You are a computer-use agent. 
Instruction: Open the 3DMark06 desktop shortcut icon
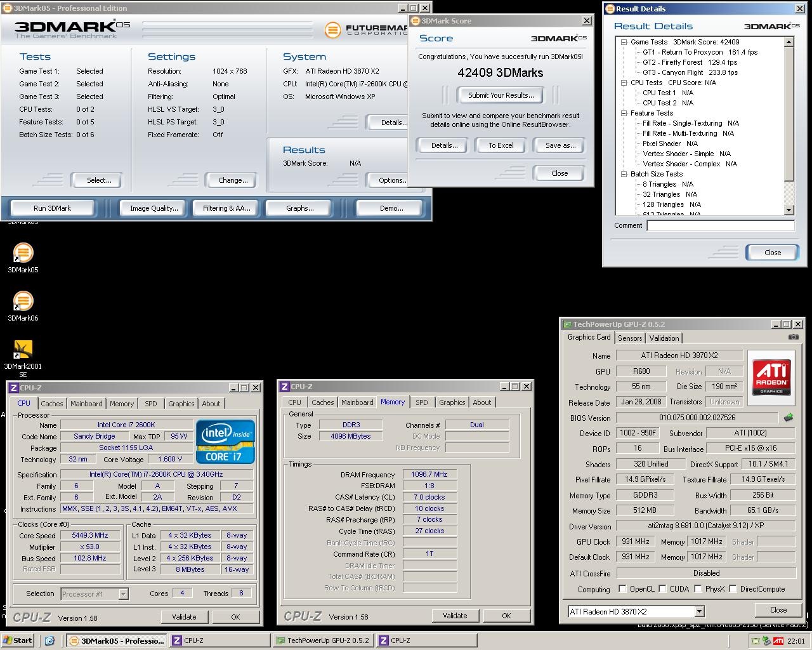(x=23, y=302)
